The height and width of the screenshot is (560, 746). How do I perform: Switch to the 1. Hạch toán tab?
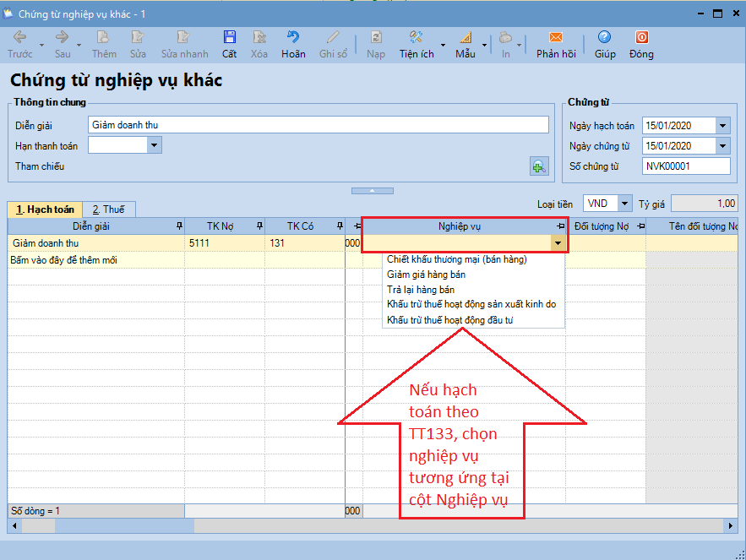click(45, 209)
